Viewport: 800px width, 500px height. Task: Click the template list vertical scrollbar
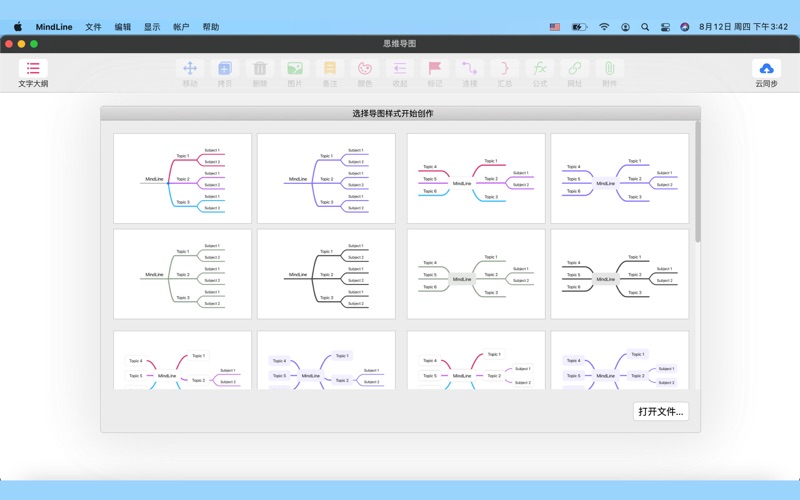697,182
